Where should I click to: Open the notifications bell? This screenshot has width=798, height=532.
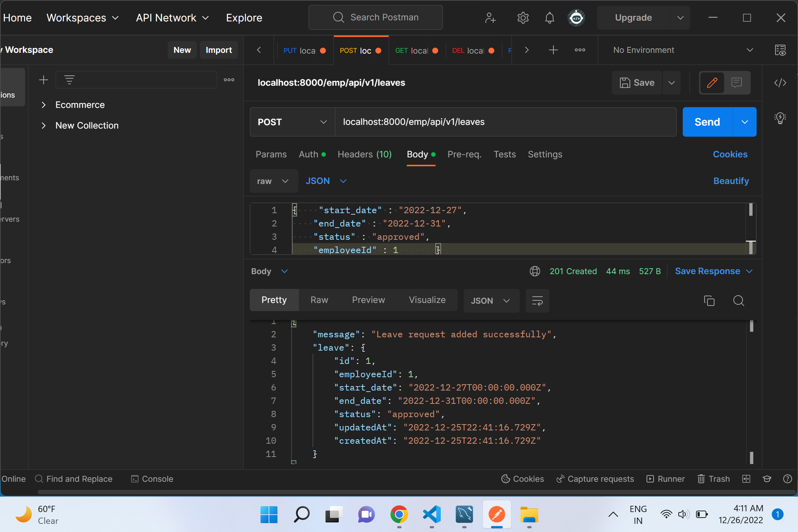point(549,17)
